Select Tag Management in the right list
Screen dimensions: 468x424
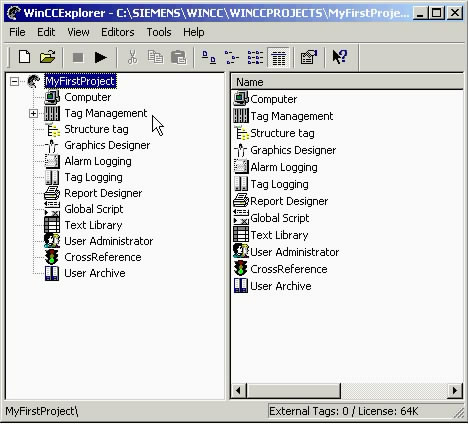292,116
